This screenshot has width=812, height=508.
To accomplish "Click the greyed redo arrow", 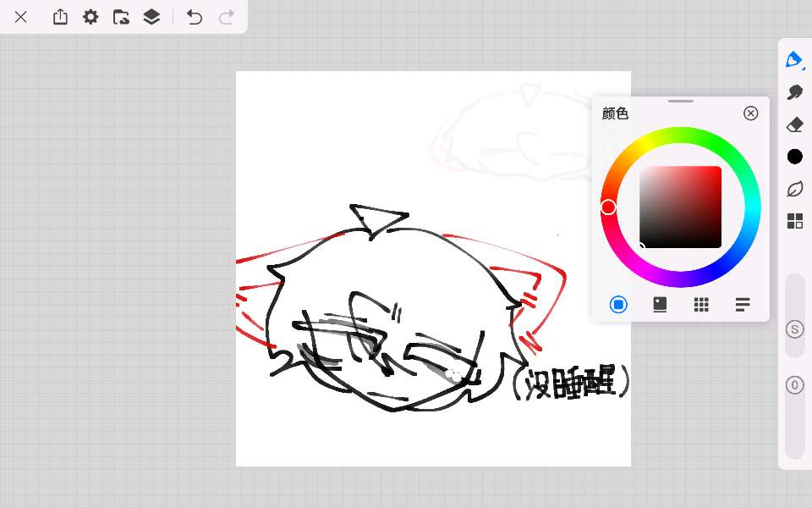I will [226, 17].
